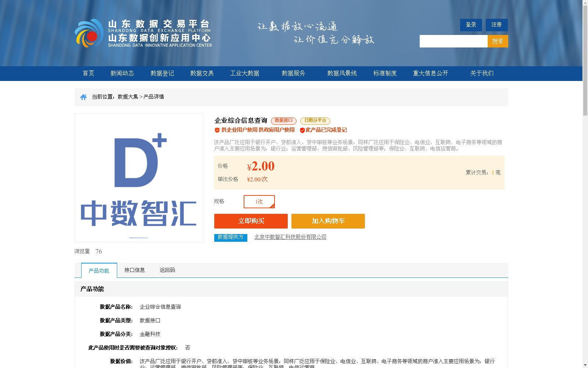Screen dimensions: 588x368
Task: Click the 数据提供方 blue label
Action: click(231, 238)
